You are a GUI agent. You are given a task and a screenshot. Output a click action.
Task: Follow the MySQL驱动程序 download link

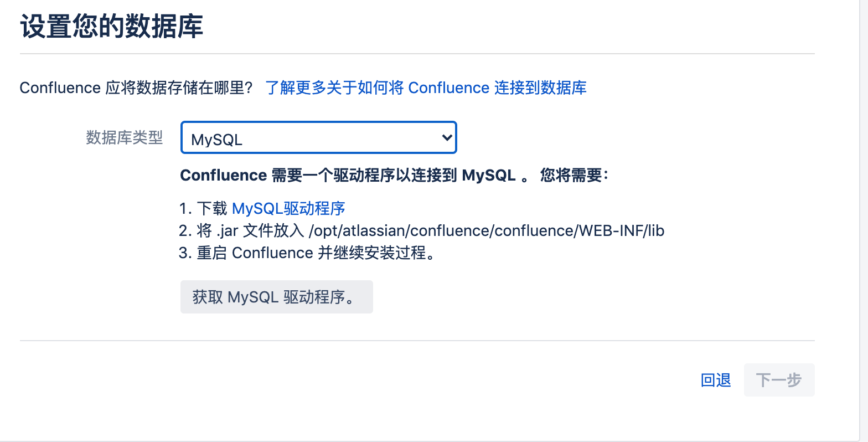(288, 208)
